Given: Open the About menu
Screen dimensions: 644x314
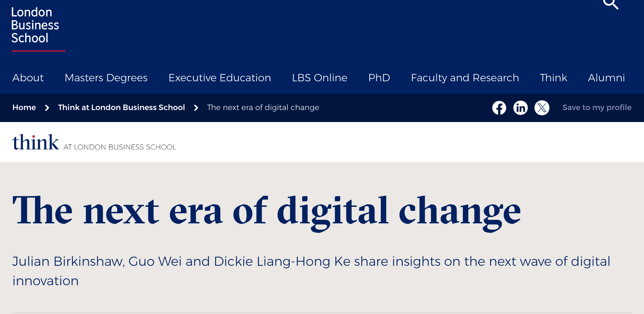Looking at the screenshot, I should (x=28, y=78).
